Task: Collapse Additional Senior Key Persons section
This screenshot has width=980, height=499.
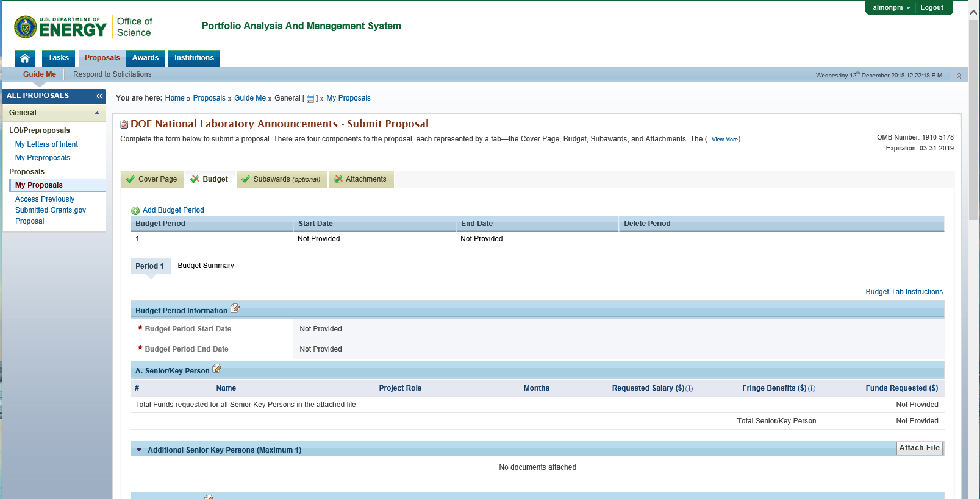Action: (139, 450)
